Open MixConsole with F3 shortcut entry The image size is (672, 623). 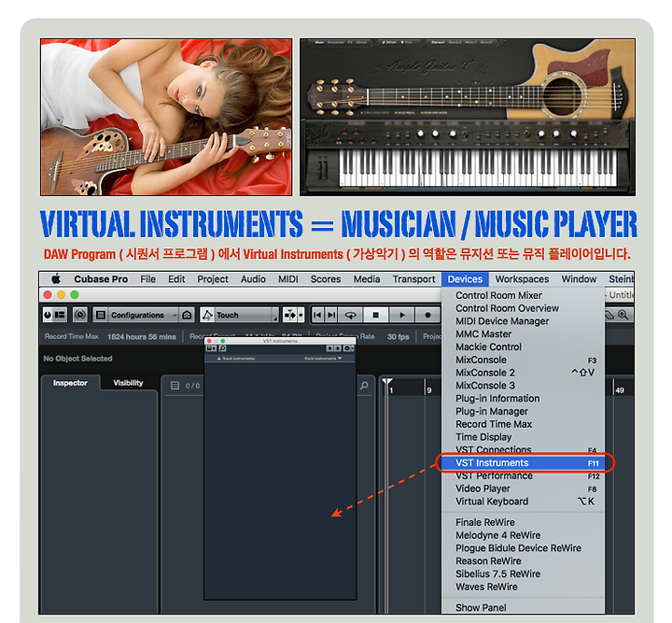[523, 360]
